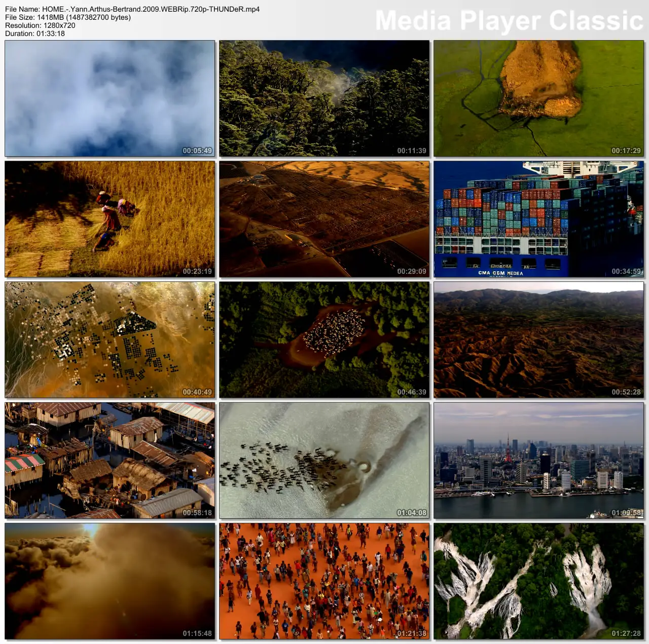The height and width of the screenshot is (644, 649).
Task: Click the Duration 01:33:18 text
Action: pos(35,33)
